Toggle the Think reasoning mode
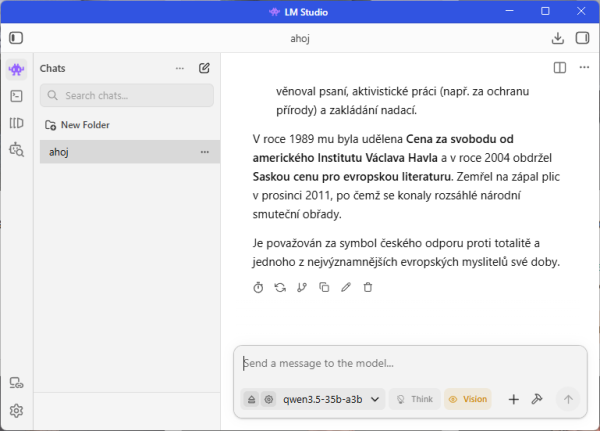 (414, 399)
